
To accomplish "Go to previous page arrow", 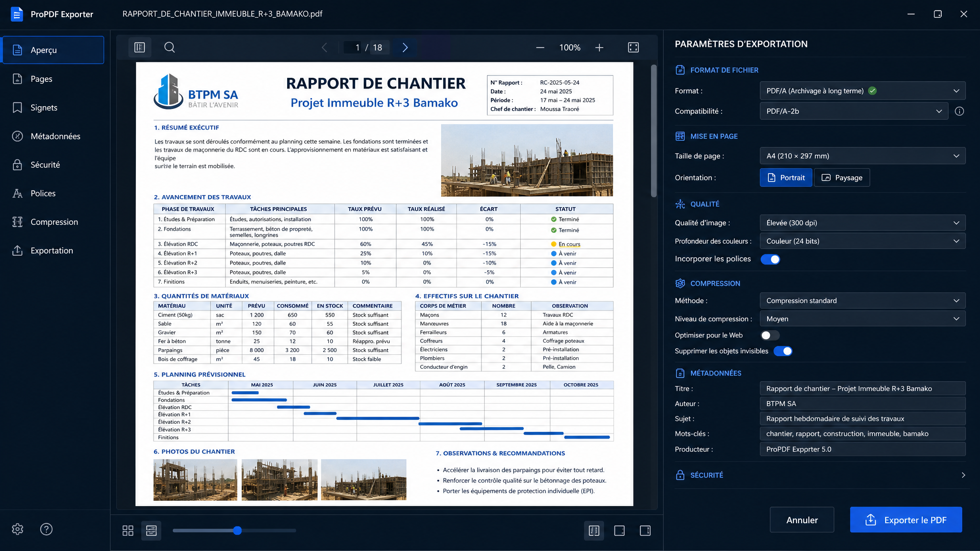I will [x=325, y=47].
